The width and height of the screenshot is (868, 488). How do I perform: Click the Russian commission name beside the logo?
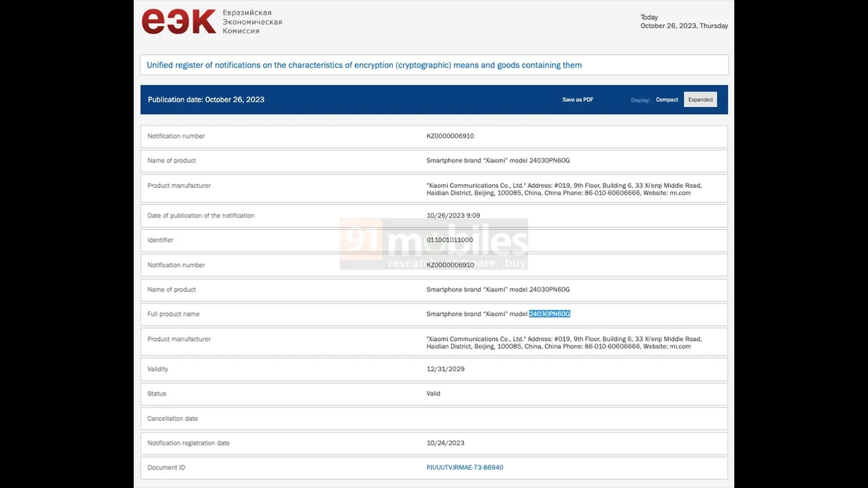[x=252, y=22]
